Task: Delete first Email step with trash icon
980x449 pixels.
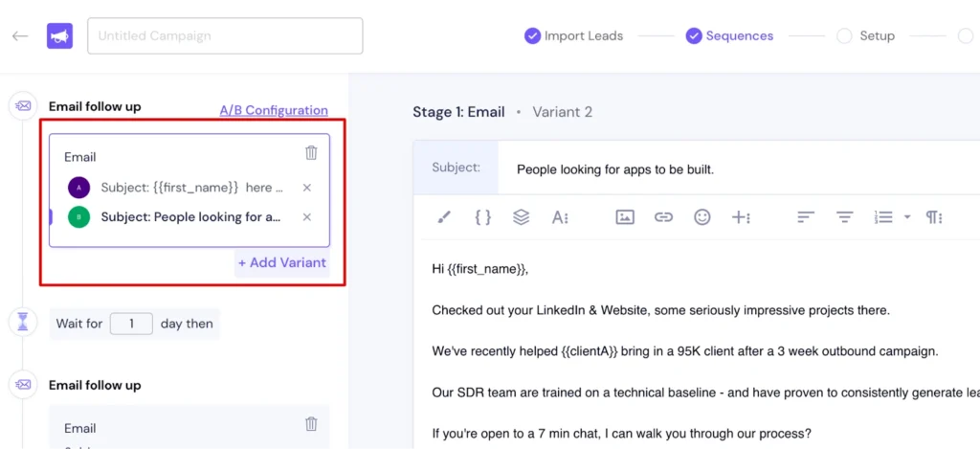Action: pyautogui.click(x=311, y=153)
